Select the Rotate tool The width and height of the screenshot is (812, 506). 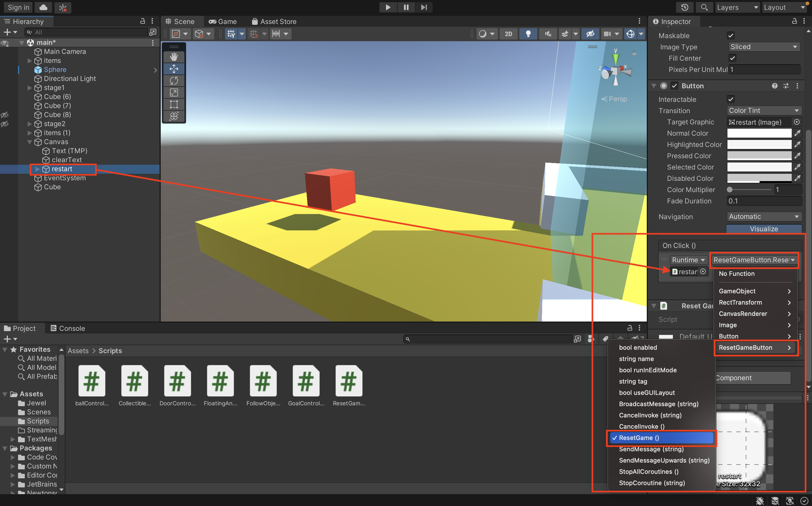174,80
